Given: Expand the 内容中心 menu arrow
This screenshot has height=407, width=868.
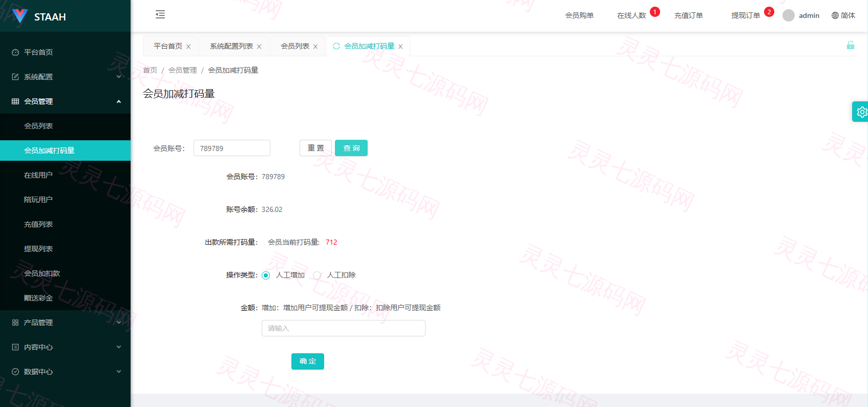Looking at the screenshot, I should [119, 347].
